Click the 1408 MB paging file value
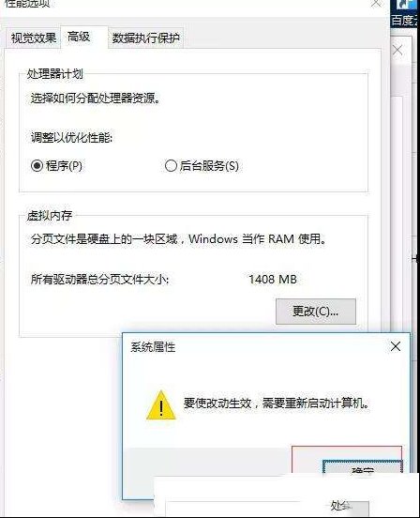The width and height of the screenshot is (420, 518). (273, 280)
